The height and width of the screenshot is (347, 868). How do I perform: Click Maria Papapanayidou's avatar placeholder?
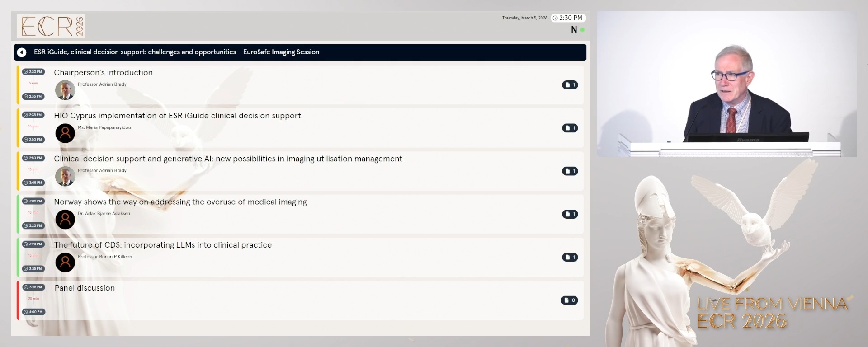click(65, 133)
